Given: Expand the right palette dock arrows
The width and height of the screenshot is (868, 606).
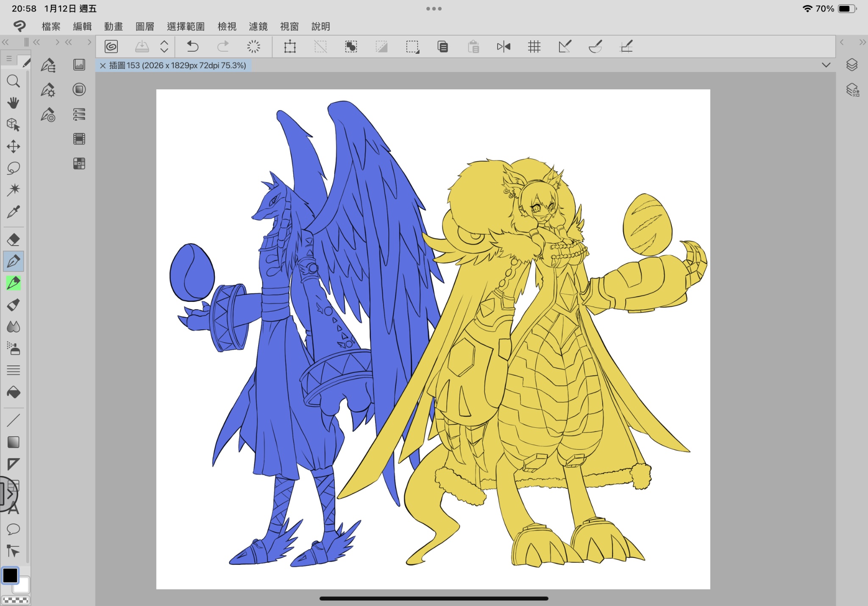Looking at the screenshot, I should tap(862, 42).
